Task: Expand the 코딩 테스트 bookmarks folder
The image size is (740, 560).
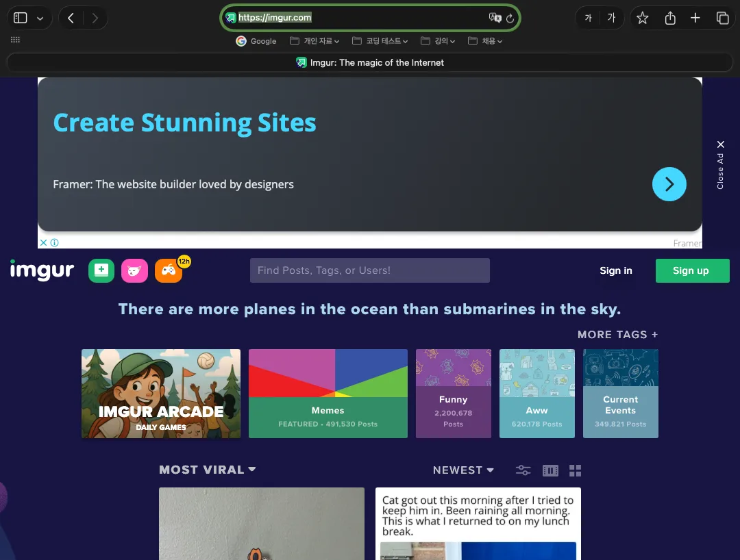Action: click(380, 41)
